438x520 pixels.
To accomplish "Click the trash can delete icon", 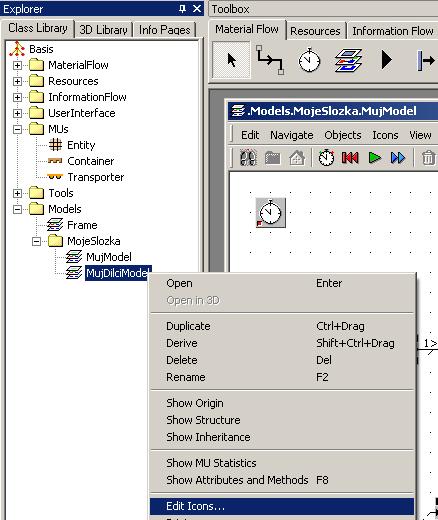I will 428,158.
